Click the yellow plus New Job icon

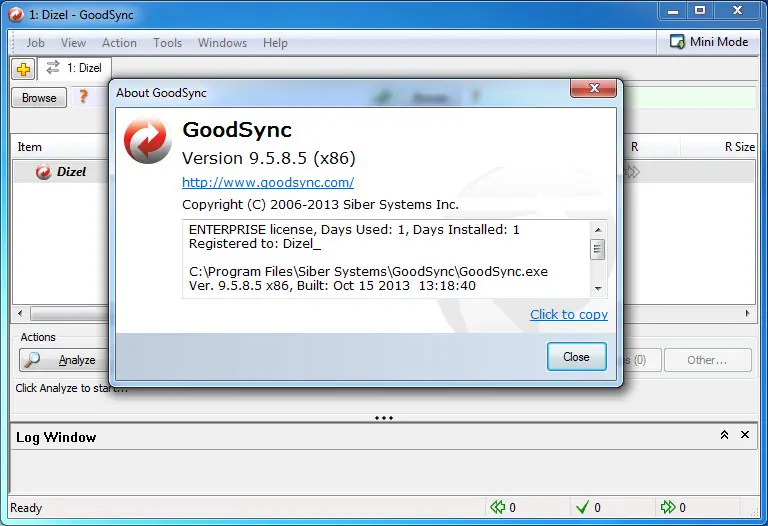pyautogui.click(x=24, y=69)
